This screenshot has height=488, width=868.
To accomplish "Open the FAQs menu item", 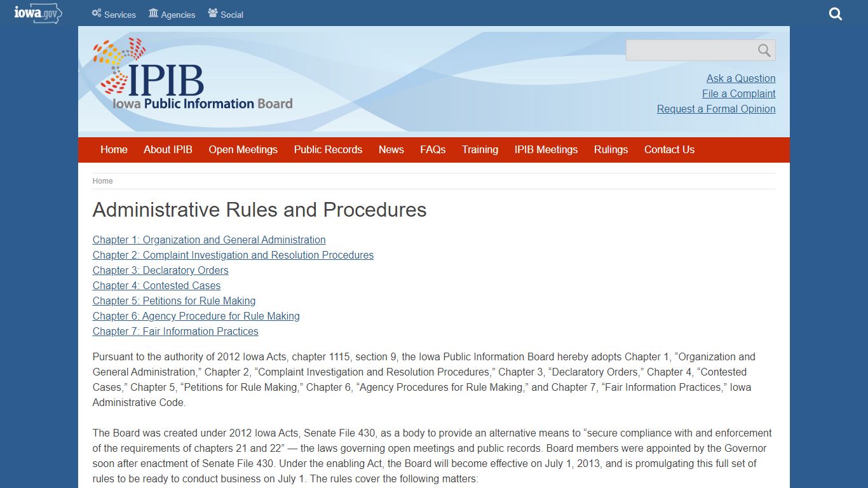I will pos(433,150).
